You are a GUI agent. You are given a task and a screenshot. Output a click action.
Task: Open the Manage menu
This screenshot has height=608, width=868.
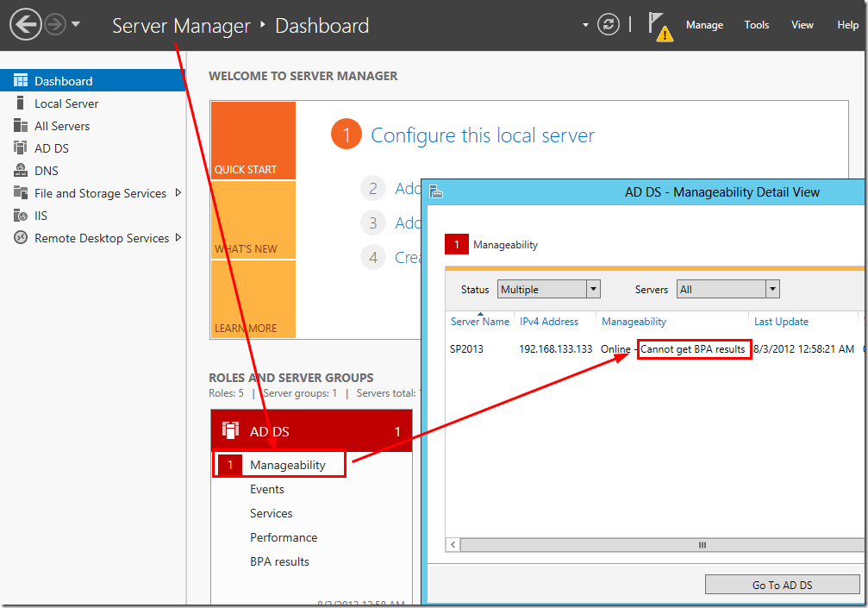point(704,25)
